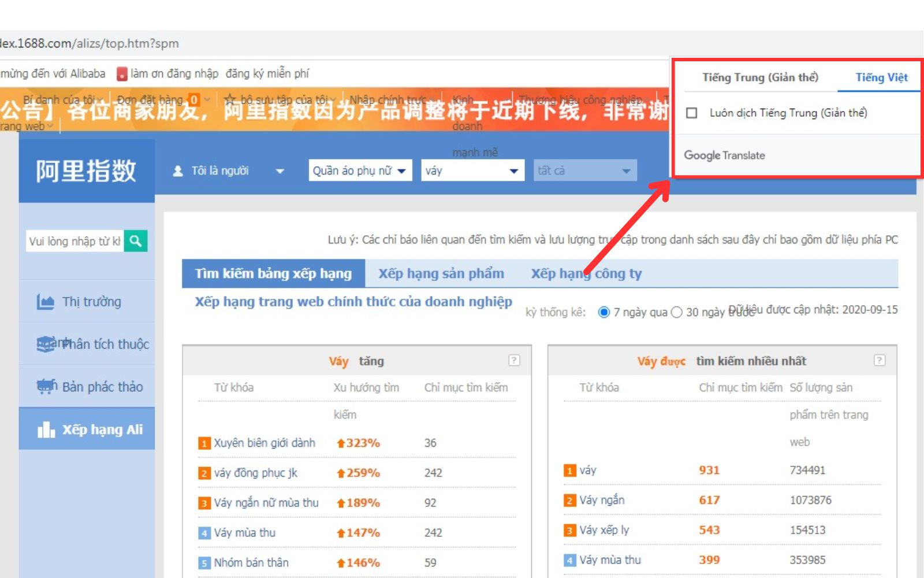The height and width of the screenshot is (578, 924).
Task: Click up-arrow trend icon next to 323%
Action: point(341,443)
